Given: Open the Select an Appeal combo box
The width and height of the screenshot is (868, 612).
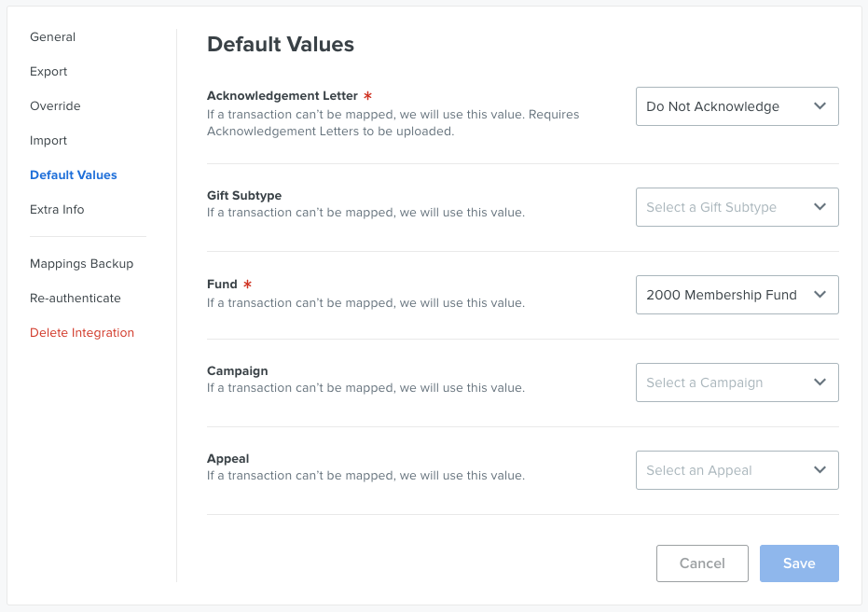Looking at the screenshot, I should (x=737, y=469).
